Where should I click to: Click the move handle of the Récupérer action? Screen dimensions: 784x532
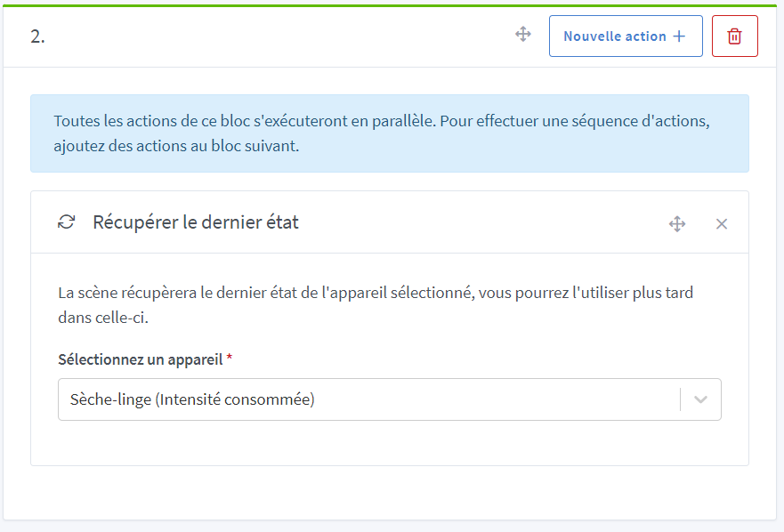pos(677,223)
